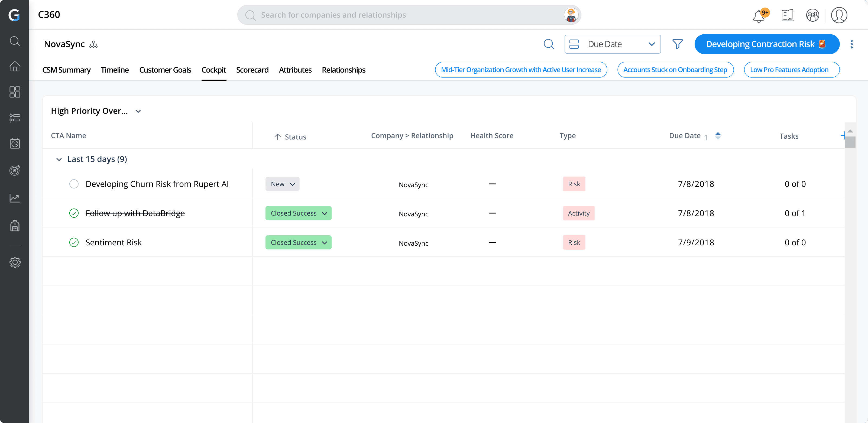
Task: Open the New status dropdown
Action: point(282,184)
